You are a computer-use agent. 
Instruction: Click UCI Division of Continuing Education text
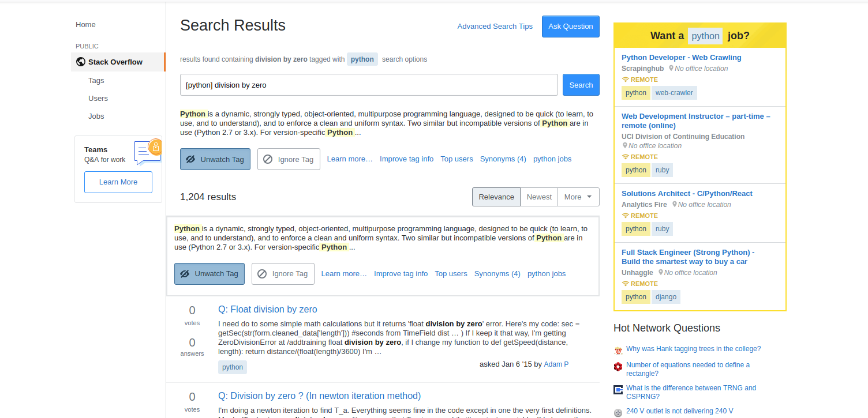[x=683, y=137]
